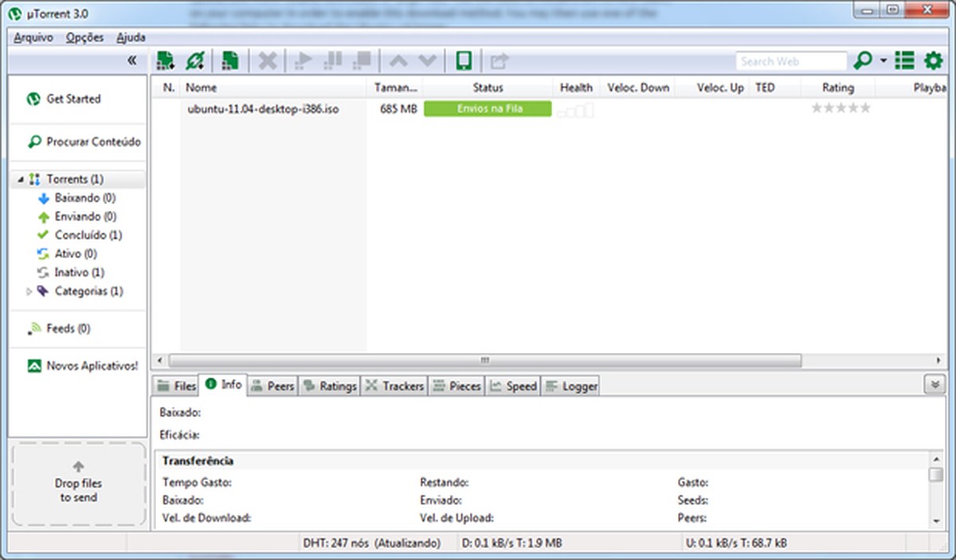The image size is (956, 560).
Task: Click DHT: 247 nós status entry
Action: pyautogui.click(x=371, y=543)
